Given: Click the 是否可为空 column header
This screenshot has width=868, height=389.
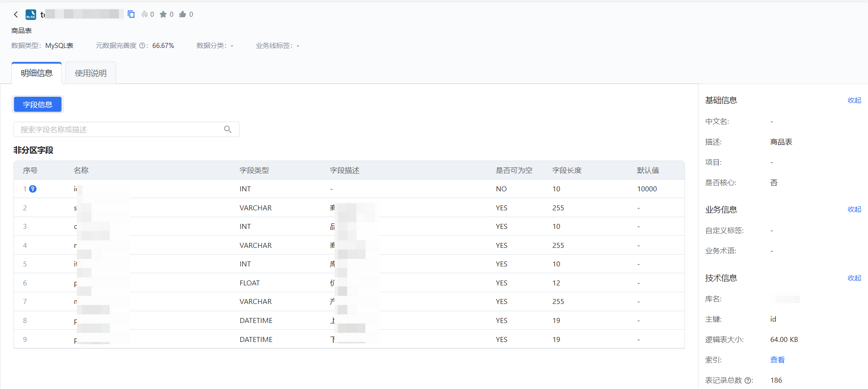Looking at the screenshot, I should coord(514,171).
